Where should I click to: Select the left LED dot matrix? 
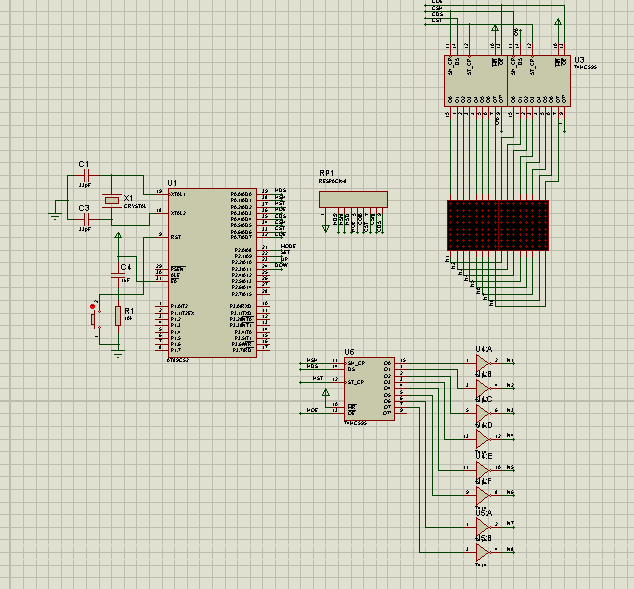coord(473,225)
